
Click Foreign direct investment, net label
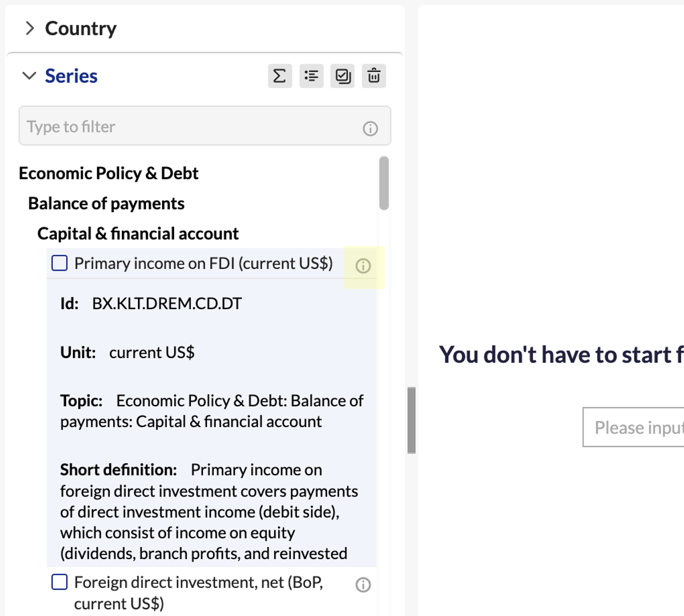click(x=199, y=593)
